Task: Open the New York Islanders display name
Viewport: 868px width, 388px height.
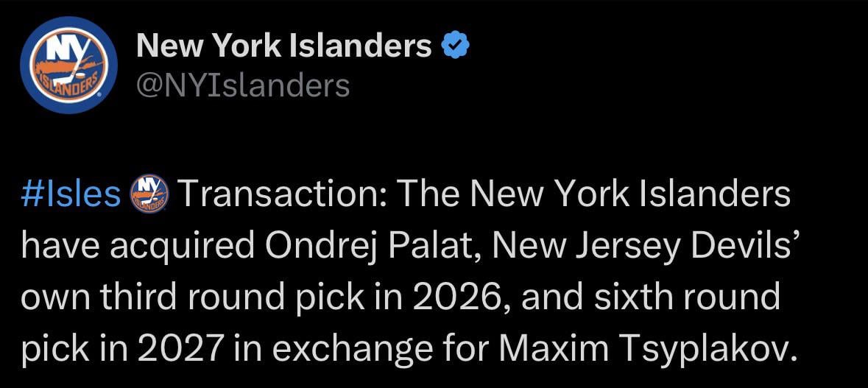Action: 284,47
